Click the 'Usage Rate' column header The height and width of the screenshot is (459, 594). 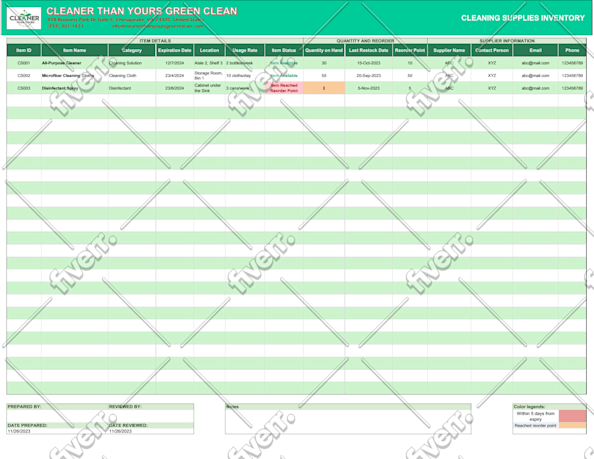(245, 50)
